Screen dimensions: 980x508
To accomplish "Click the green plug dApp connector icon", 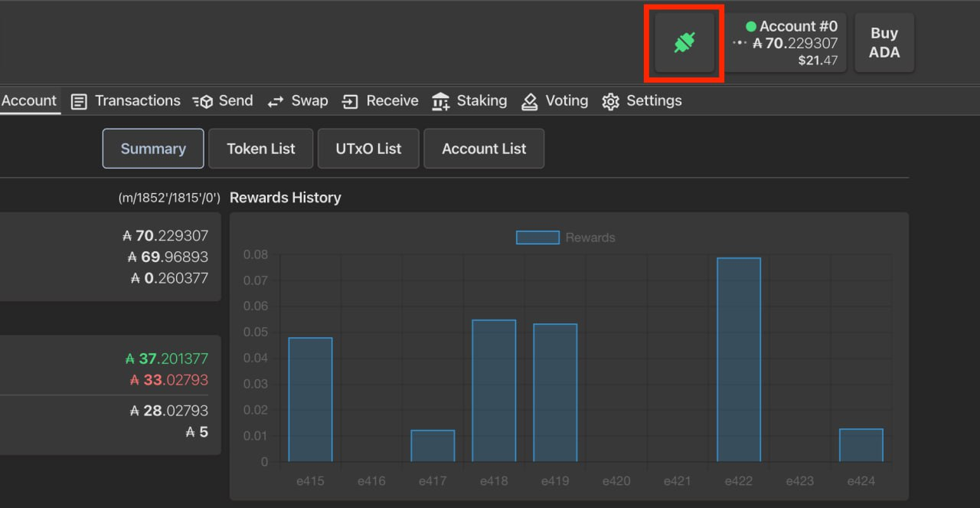I will 684,43.
